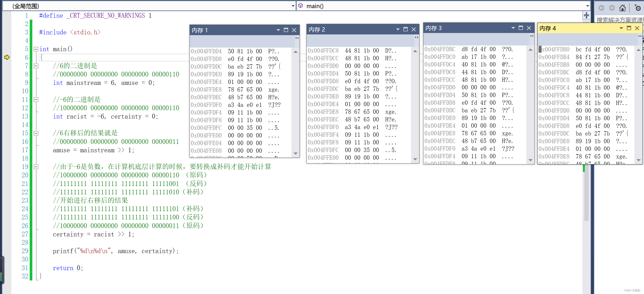Select the Memory 4 title bar
Screen dimensions: 644x294
(x=590, y=28)
